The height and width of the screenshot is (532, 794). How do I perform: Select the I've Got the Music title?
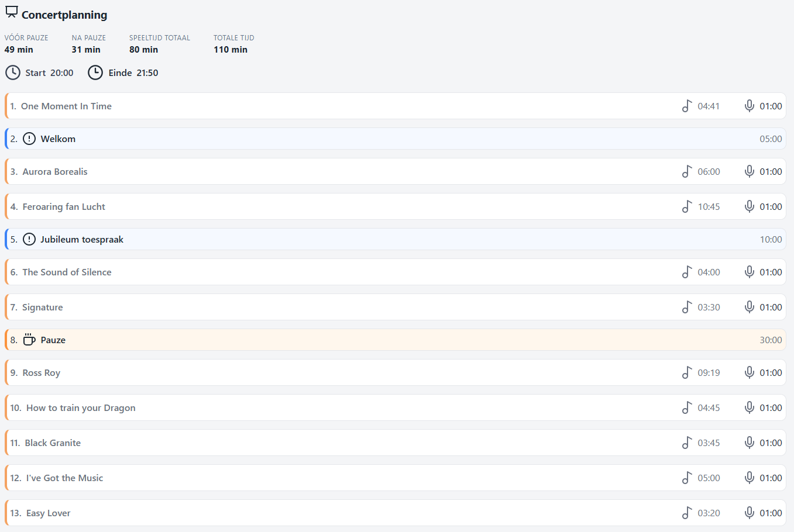64,478
